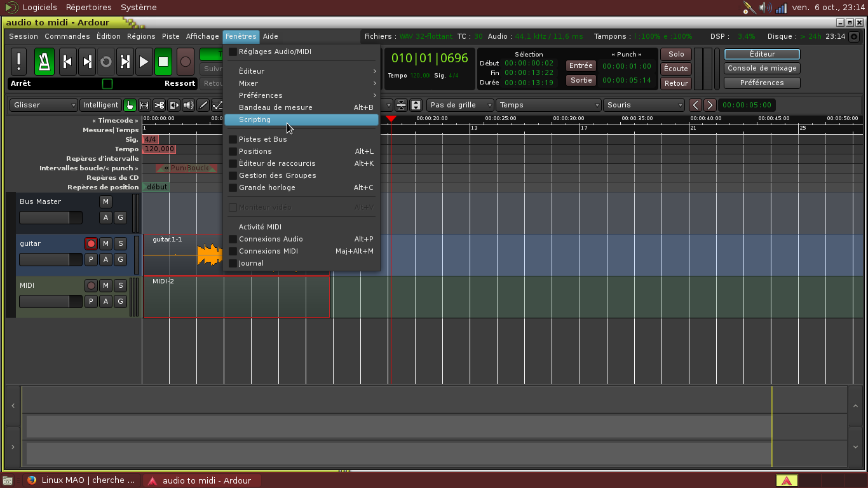Select the Range selection tool
The width and height of the screenshot is (868, 488).
click(144, 105)
